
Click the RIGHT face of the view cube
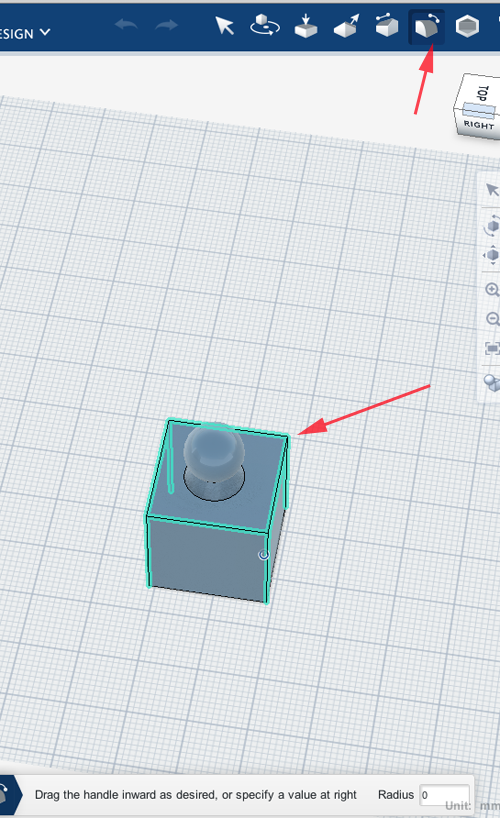tap(479, 125)
